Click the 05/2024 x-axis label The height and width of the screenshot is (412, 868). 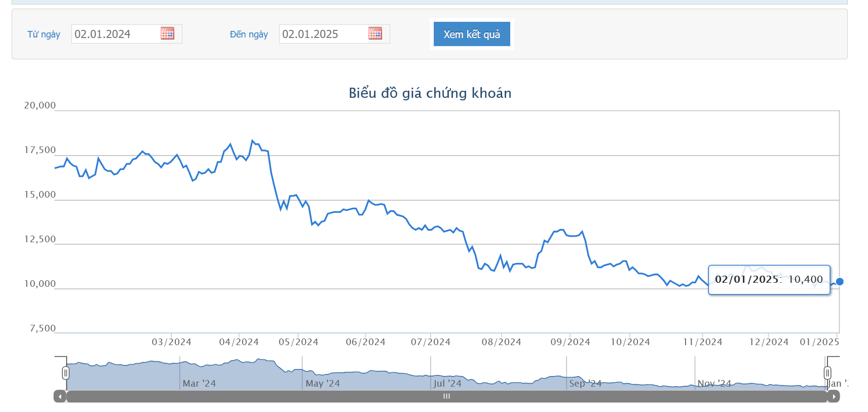[x=298, y=342]
